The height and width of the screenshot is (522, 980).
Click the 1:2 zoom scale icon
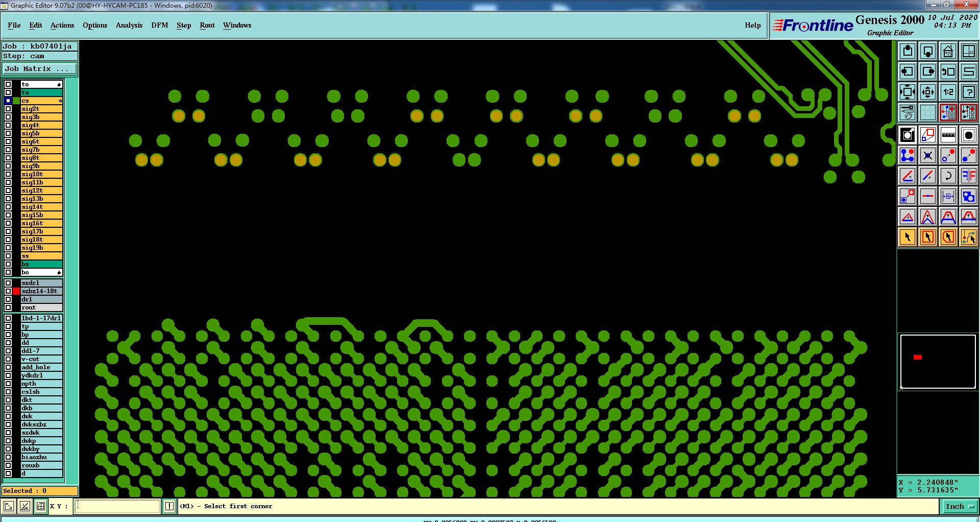948,92
